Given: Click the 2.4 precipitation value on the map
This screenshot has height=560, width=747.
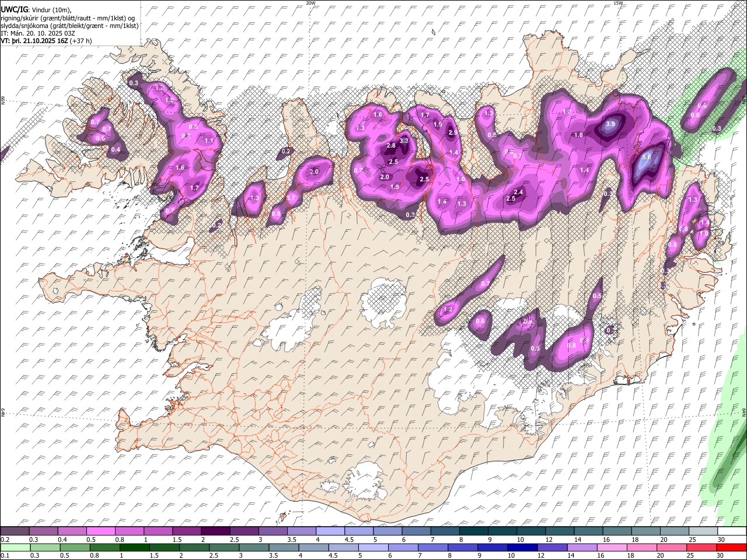Looking at the screenshot, I should coord(518,192).
